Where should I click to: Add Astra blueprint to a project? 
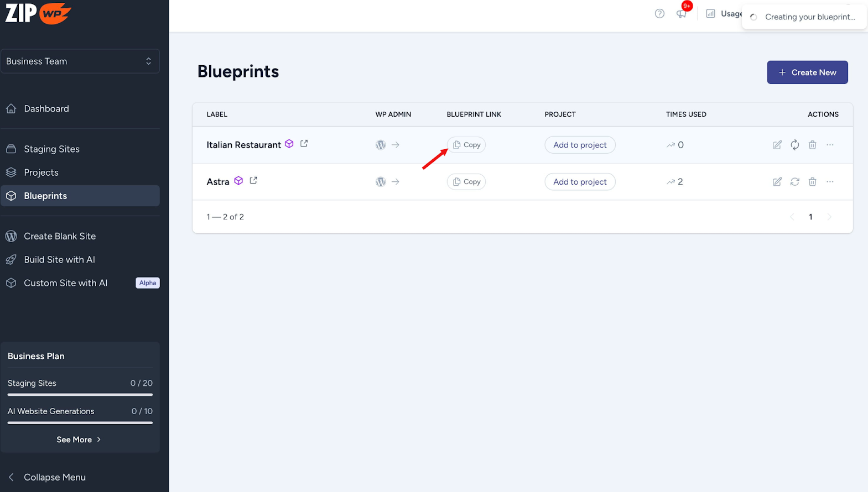tap(580, 182)
